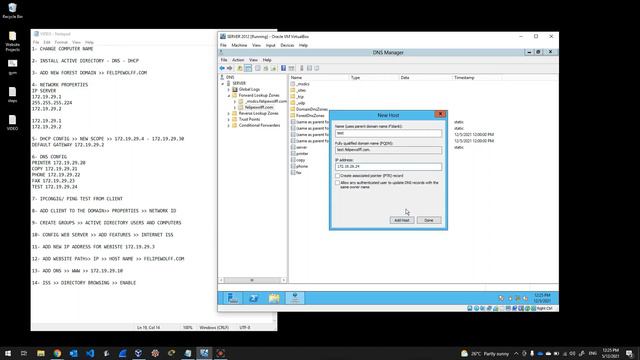
Task: Open Outlook from the Windows taskbar
Action: [73, 353]
